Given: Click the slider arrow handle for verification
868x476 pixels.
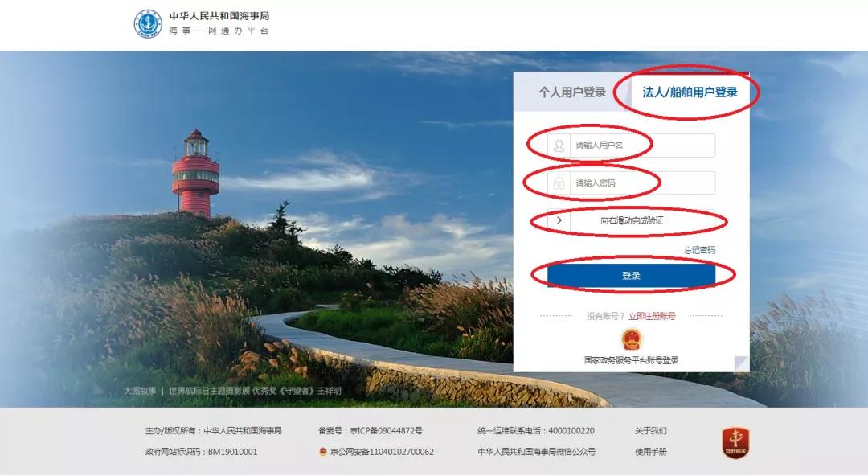Looking at the screenshot, I should pos(559,220).
